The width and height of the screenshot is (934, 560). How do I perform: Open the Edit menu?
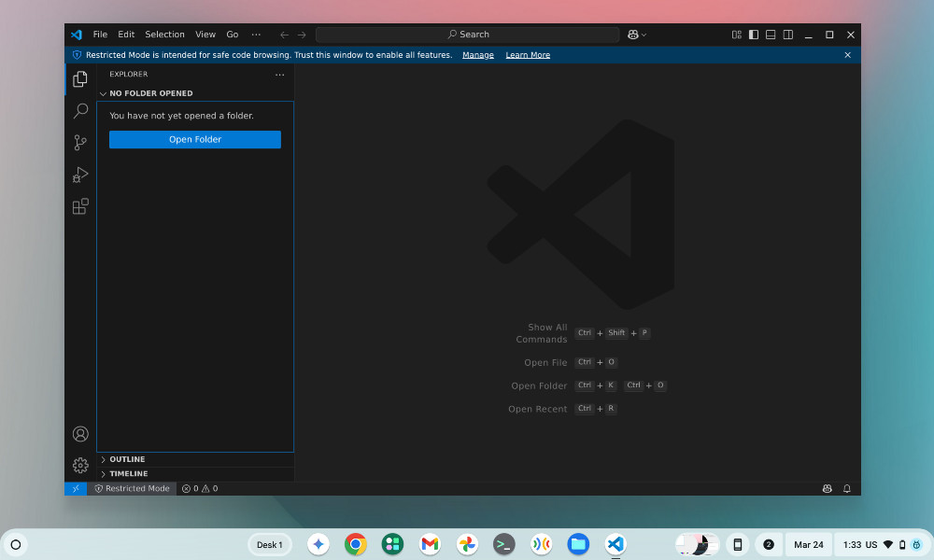(126, 35)
